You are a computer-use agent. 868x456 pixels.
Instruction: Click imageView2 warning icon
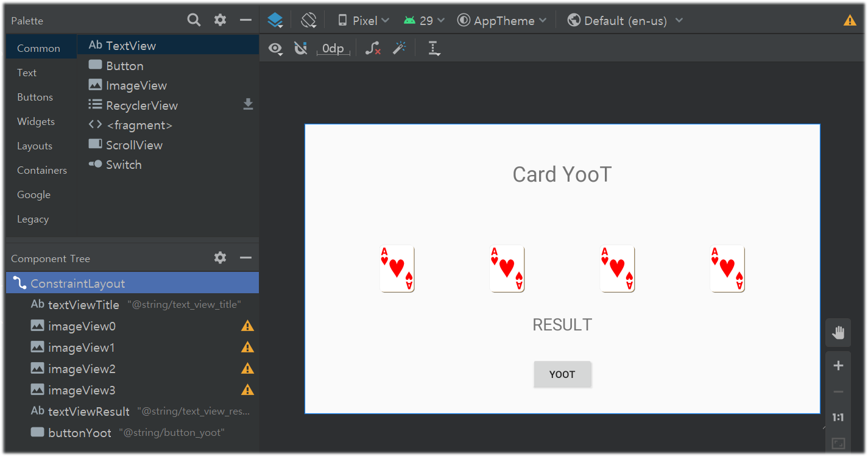click(x=247, y=369)
